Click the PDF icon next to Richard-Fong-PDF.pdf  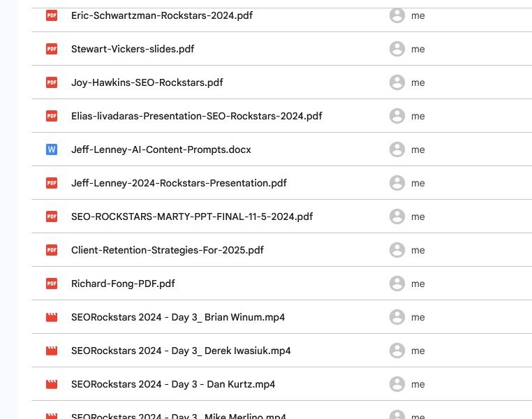pyautogui.click(x=52, y=284)
